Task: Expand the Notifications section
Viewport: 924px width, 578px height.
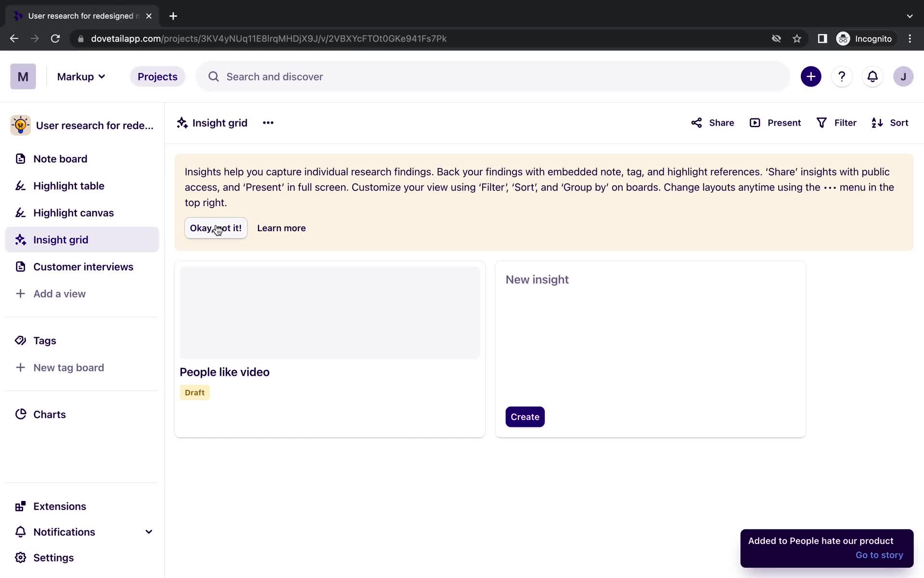Action: 149,531
